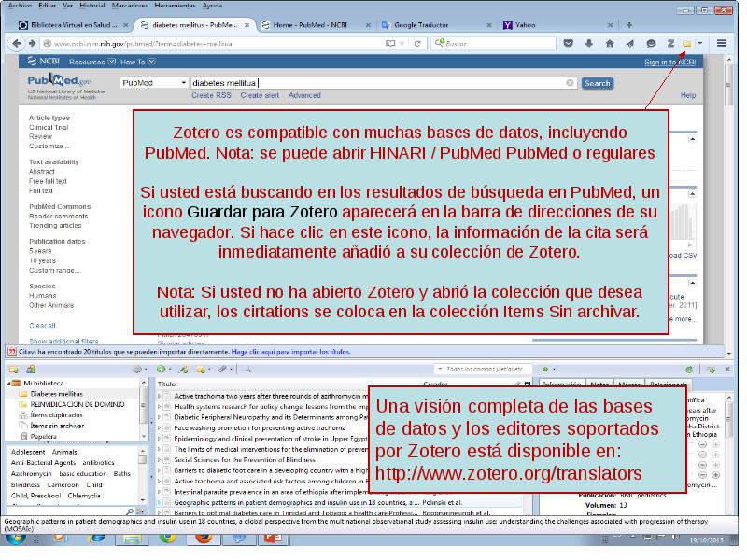The width and height of the screenshot is (747, 560).
Task: Open Zotero actions gear icon
Action: pos(138,370)
